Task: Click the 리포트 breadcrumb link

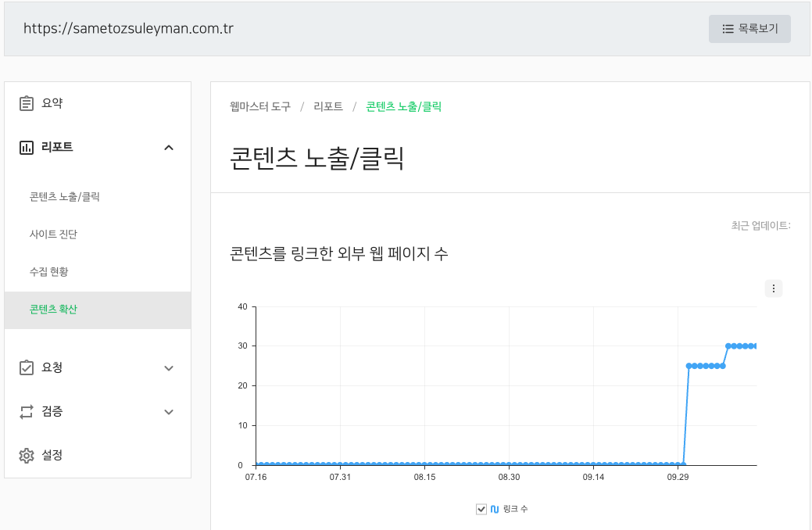Action: (x=328, y=106)
